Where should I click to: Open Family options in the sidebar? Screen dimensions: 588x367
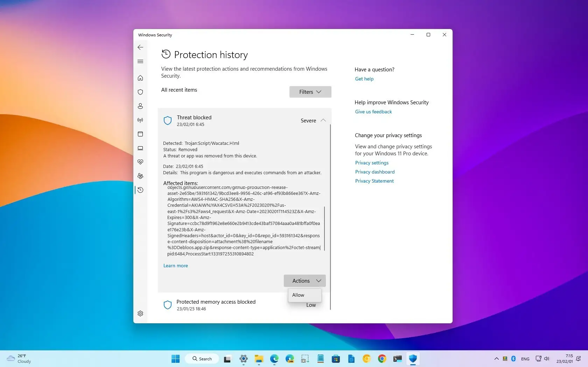(140, 176)
